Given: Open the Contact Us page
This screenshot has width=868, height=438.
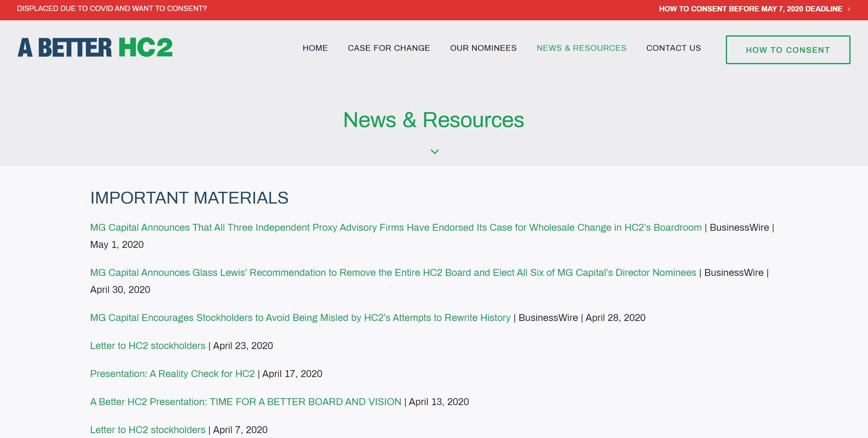Looking at the screenshot, I should click(x=673, y=48).
